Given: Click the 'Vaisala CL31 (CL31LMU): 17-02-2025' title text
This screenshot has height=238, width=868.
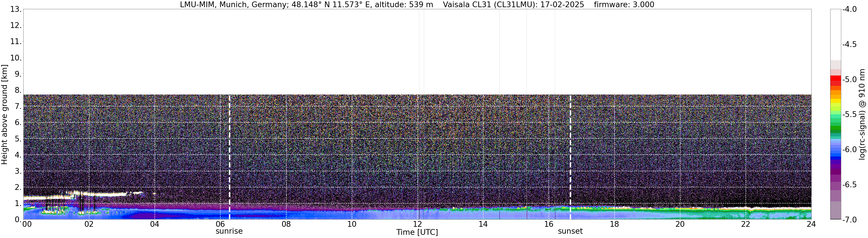Looking at the screenshot, I should pyautogui.click(x=513, y=5).
